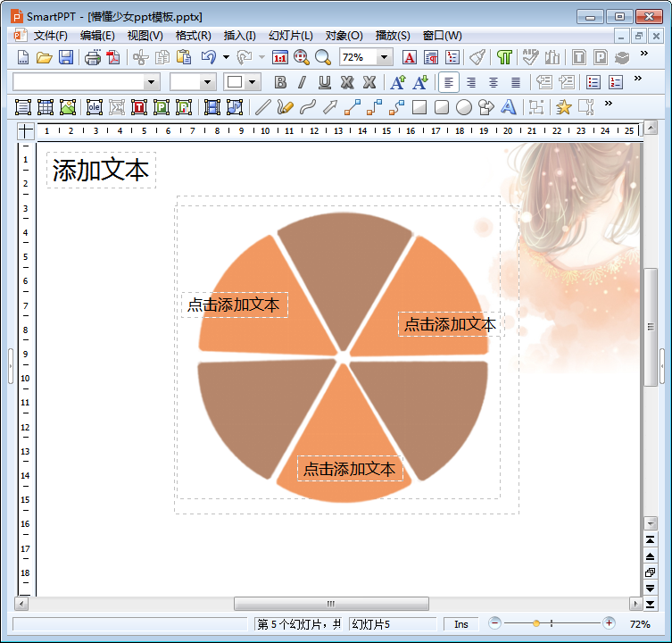
Task: Open the zoom 72% dropdown
Action: 384,57
